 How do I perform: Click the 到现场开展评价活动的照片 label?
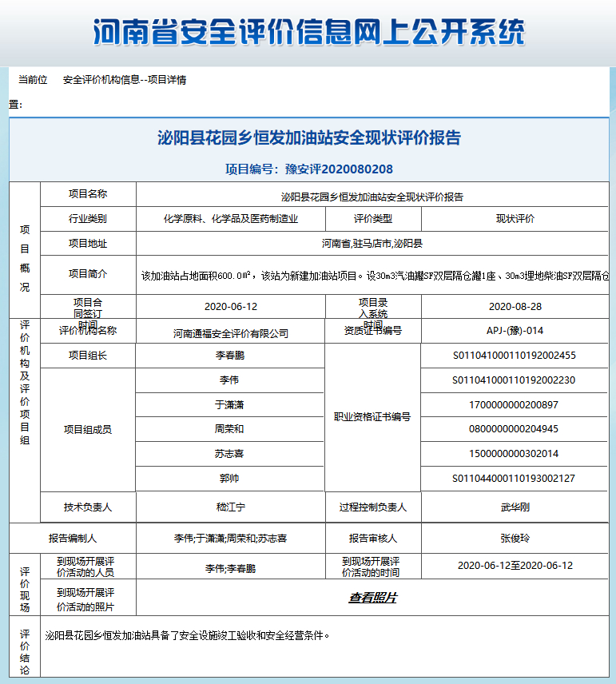(x=85, y=600)
